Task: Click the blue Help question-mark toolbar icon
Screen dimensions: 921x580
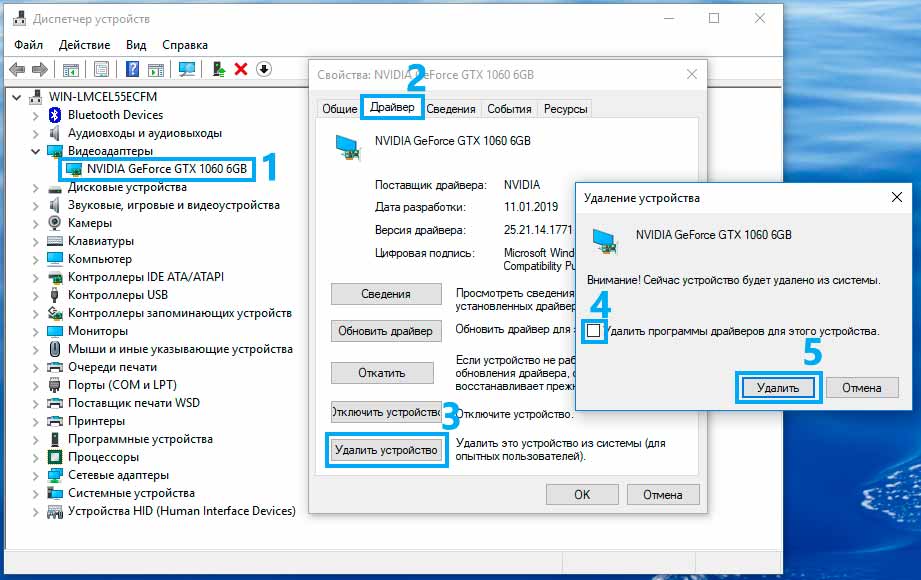Action: click(x=131, y=69)
